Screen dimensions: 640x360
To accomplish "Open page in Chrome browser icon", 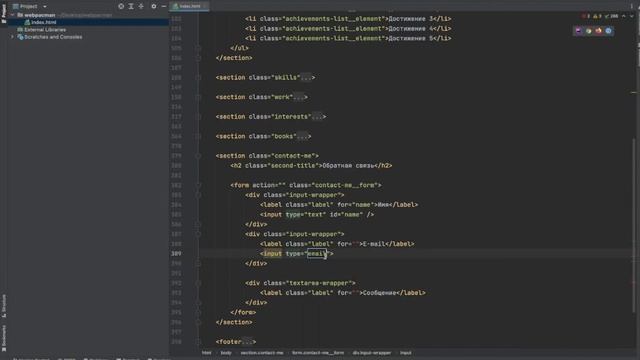I will (x=589, y=31).
